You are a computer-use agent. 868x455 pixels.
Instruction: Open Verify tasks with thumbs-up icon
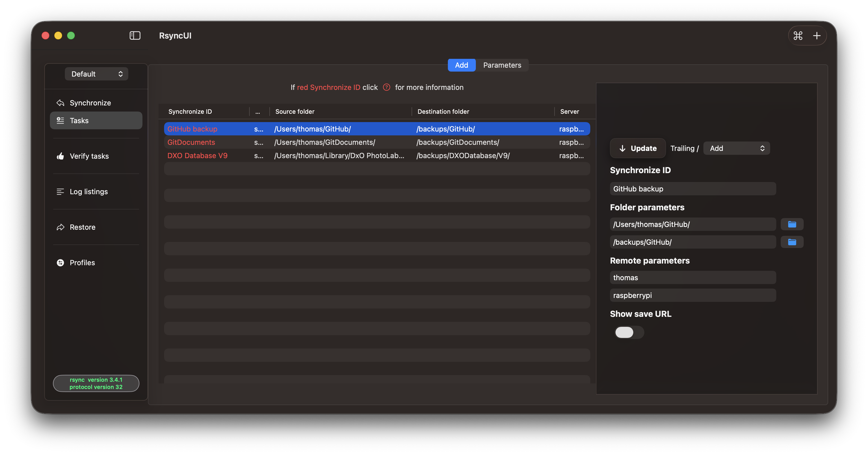point(89,156)
